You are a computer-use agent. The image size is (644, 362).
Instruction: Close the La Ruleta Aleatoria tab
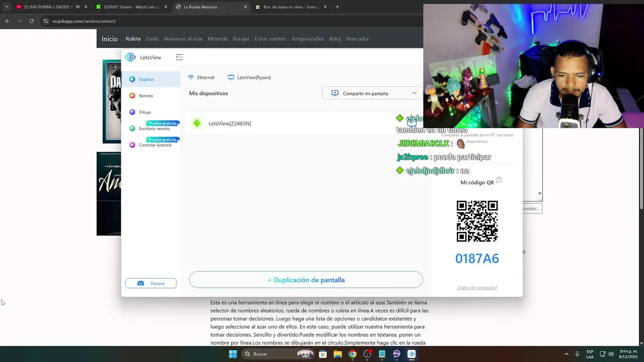(246, 7)
